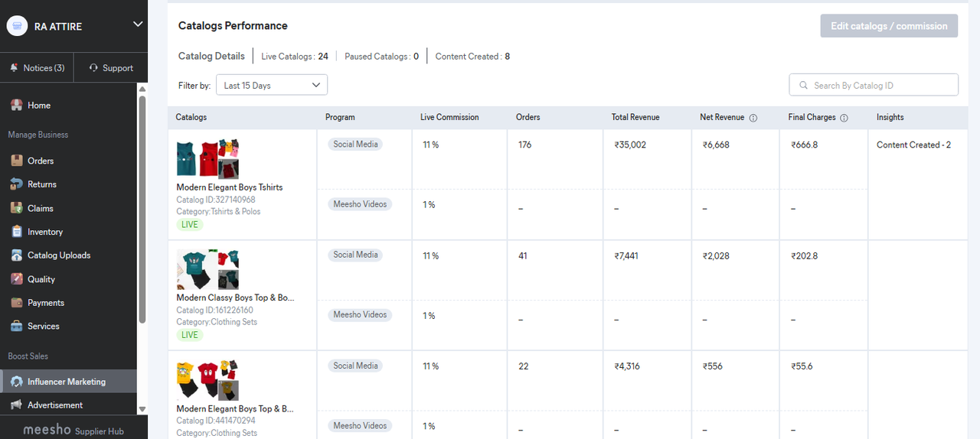Image resolution: width=980 pixels, height=439 pixels.
Task: Open the Catalog Uploads menu item
Action: point(59,255)
